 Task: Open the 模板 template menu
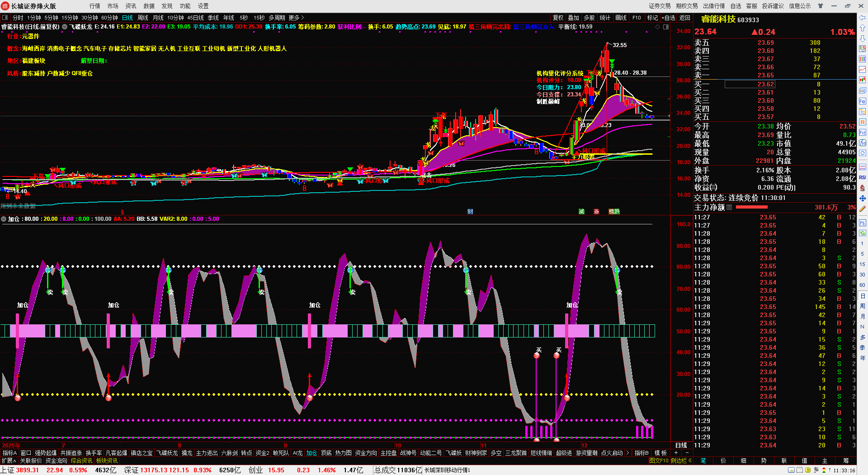[660, 453]
